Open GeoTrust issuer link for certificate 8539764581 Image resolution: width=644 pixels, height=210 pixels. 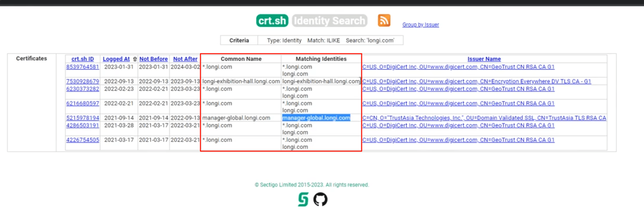[458, 67]
